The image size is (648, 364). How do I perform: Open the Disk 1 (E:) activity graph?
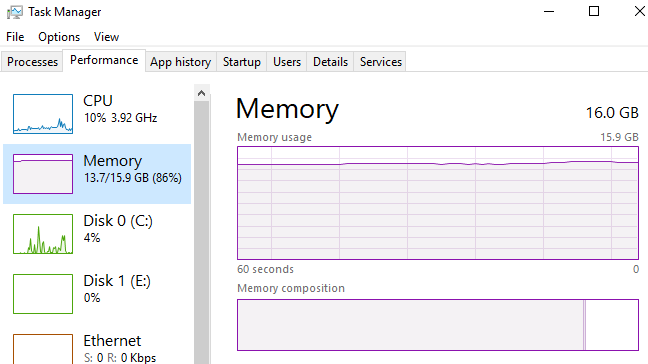coord(43,293)
